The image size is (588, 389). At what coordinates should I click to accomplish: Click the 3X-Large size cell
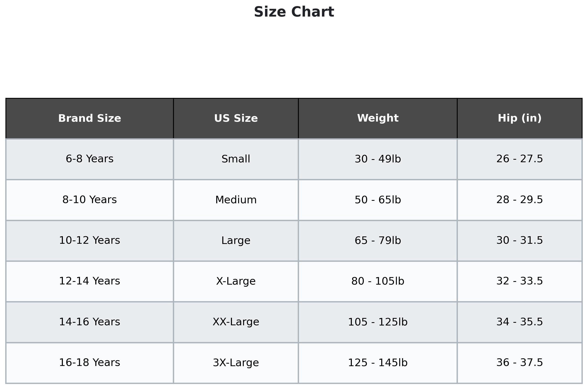pos(236,362)
